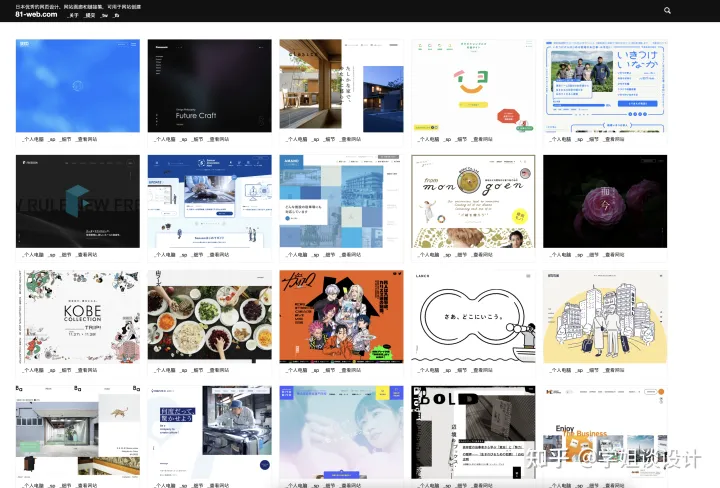Click _个人电脑 under the teal cube card
The image size is (720, 488).
33,254
